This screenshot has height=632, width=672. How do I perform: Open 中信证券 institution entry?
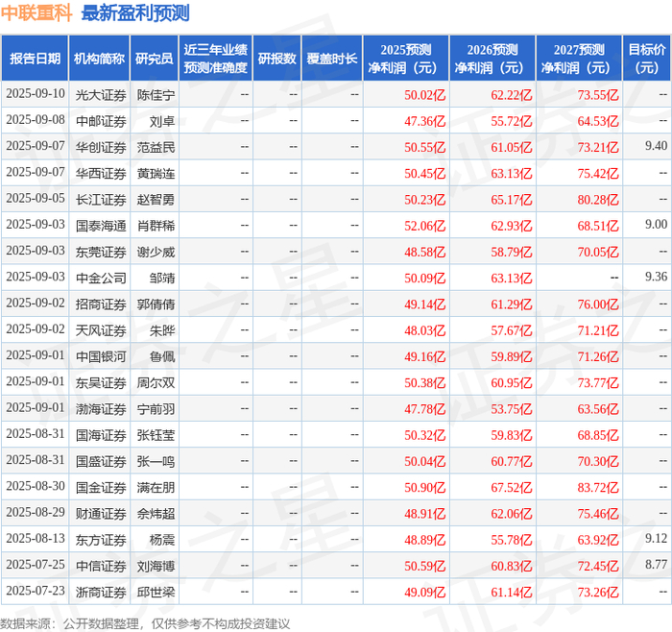click(x=101, y=566)
